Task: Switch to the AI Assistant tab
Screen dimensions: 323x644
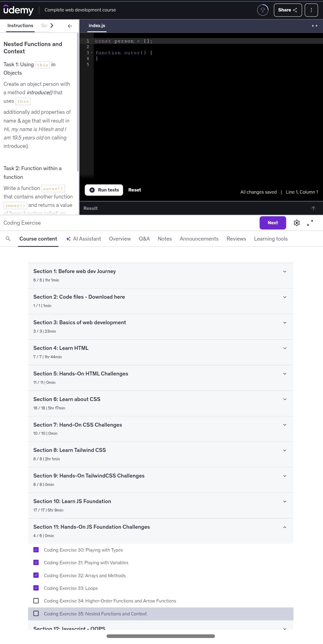Action: point(84,239)
